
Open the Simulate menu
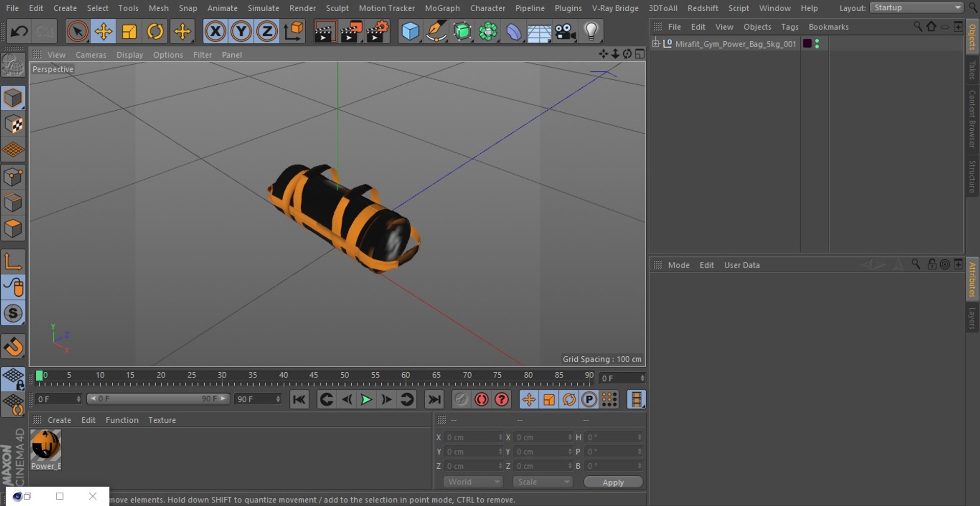pos(263,8)
